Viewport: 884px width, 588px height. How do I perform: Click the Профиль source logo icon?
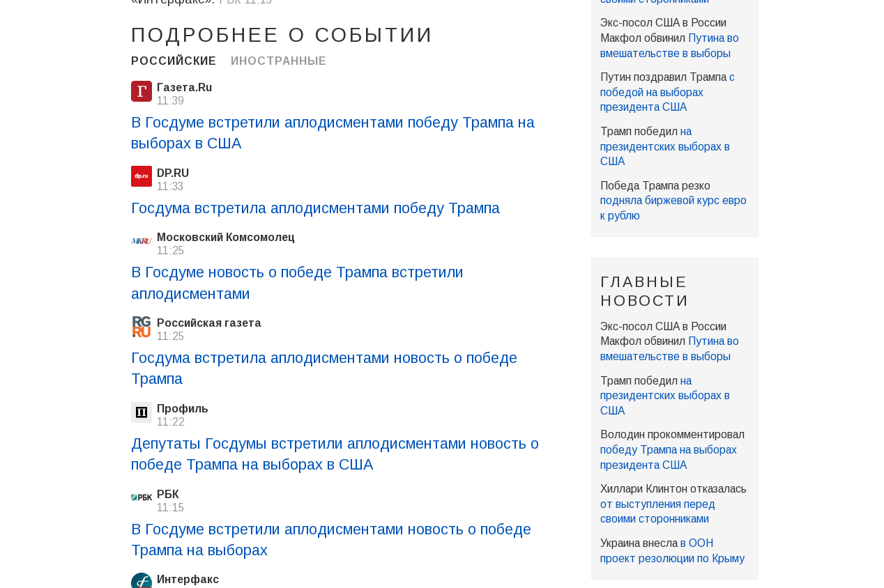(x=142, y=412)
